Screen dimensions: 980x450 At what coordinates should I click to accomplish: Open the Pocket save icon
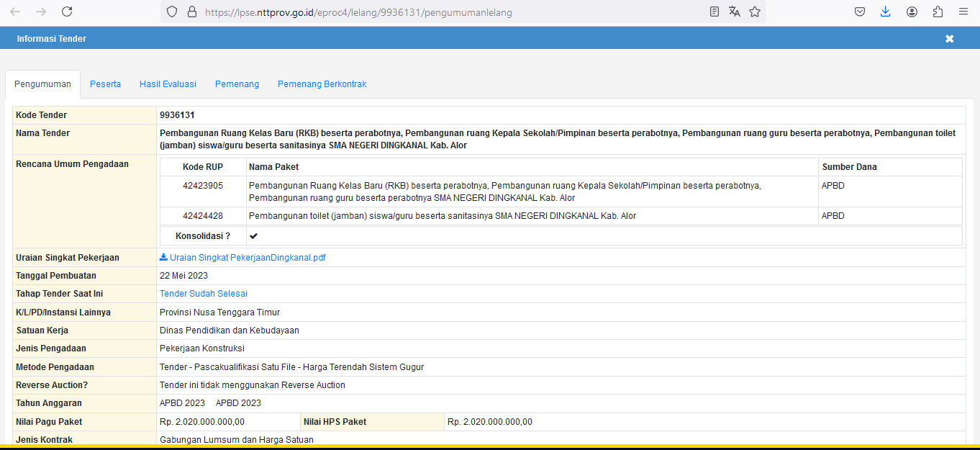860,12
